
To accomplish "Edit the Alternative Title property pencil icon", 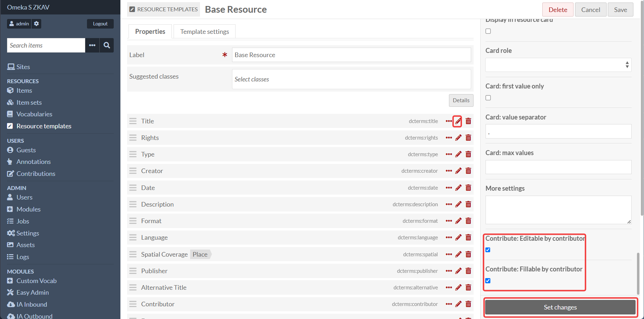I will 458,288.
